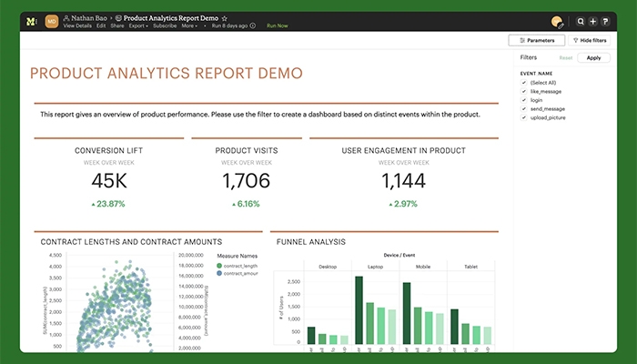Select the Share menu item
Screen dimensions: 637x364
point(117,26)
